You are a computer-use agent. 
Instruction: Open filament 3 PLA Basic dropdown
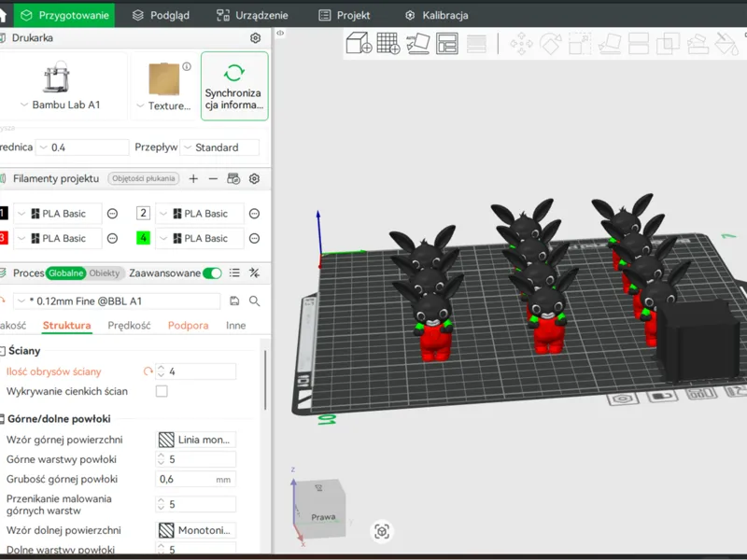(58, 238)
